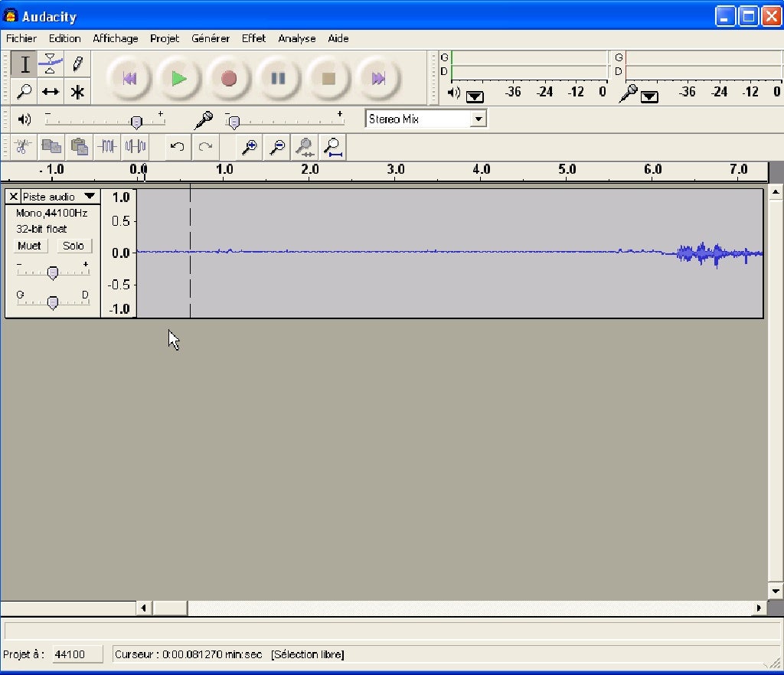Select the Draw pencil tool
The width and height of the screenshot is (784, 675).
click(77, 64)
